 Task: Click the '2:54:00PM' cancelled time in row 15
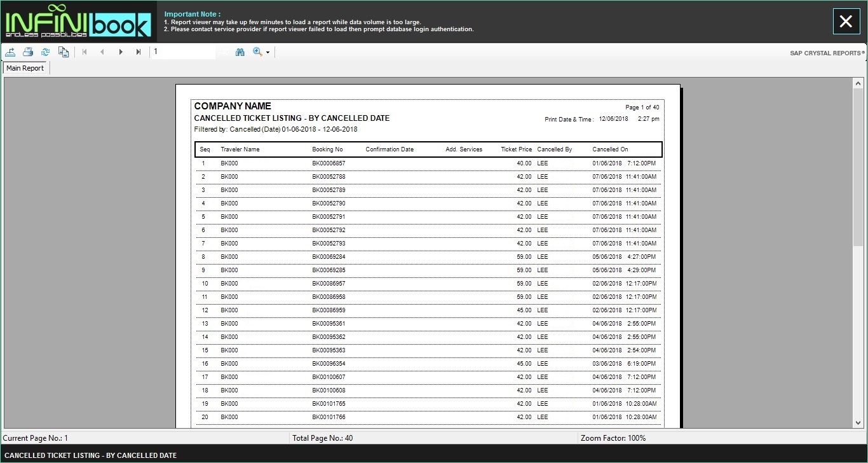click(642, 350)
